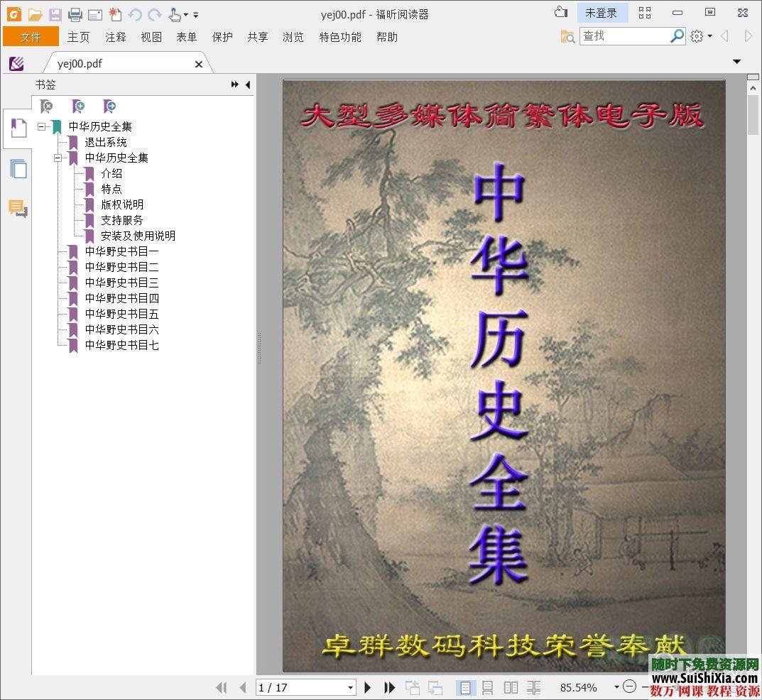
Task: Go to the next page with arrow icon
Action: [367, 687]
